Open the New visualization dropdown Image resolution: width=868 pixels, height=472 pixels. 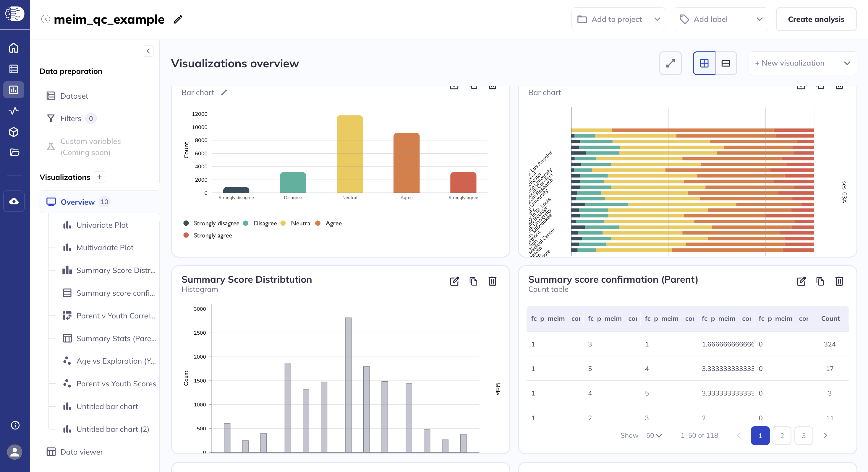(x=803, y=63)
